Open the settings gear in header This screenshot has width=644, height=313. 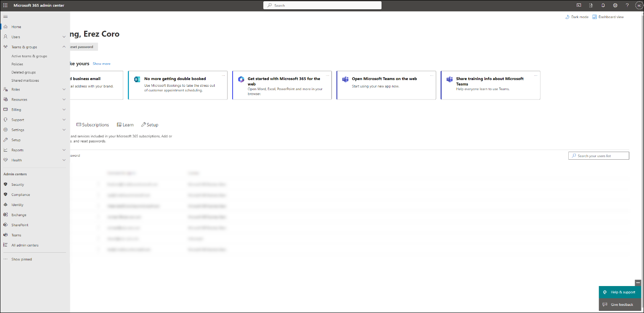pyautogui.click(x=615, y=5)
